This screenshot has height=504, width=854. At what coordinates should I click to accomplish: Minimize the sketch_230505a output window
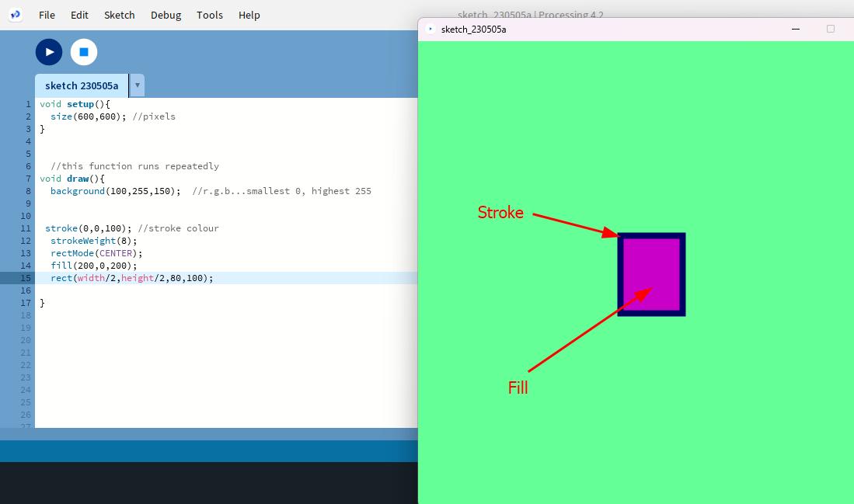tap(795, 29)
